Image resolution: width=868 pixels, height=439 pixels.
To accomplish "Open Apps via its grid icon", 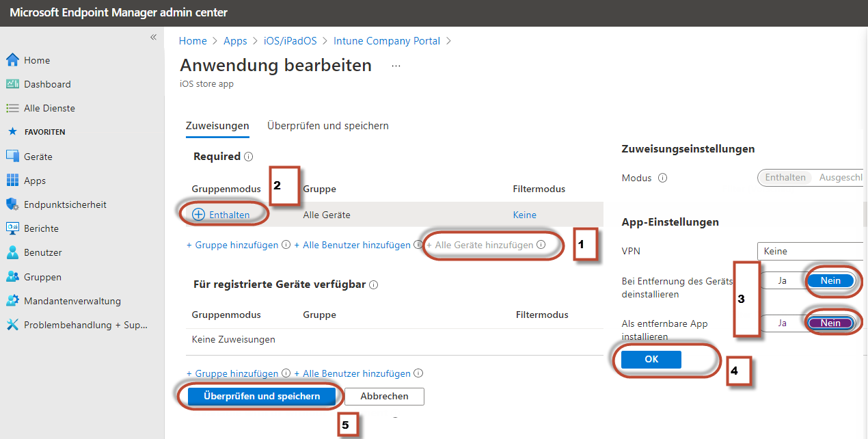I will [12, 181].
